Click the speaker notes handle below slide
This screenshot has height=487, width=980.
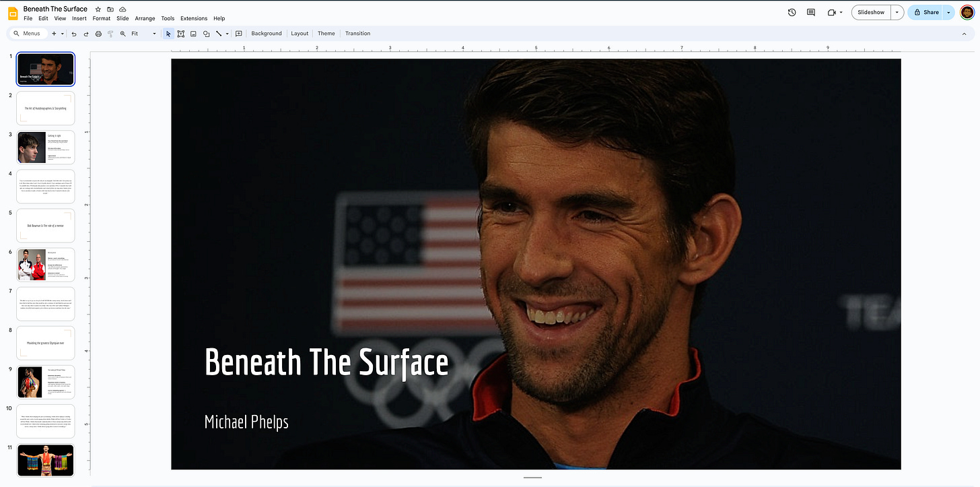(532, 478)
